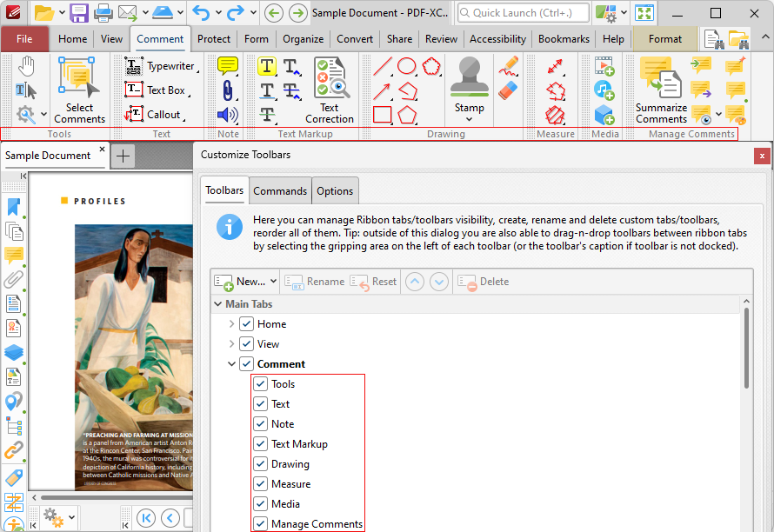
Task: Click the Reset button
Action: (373, 282)
